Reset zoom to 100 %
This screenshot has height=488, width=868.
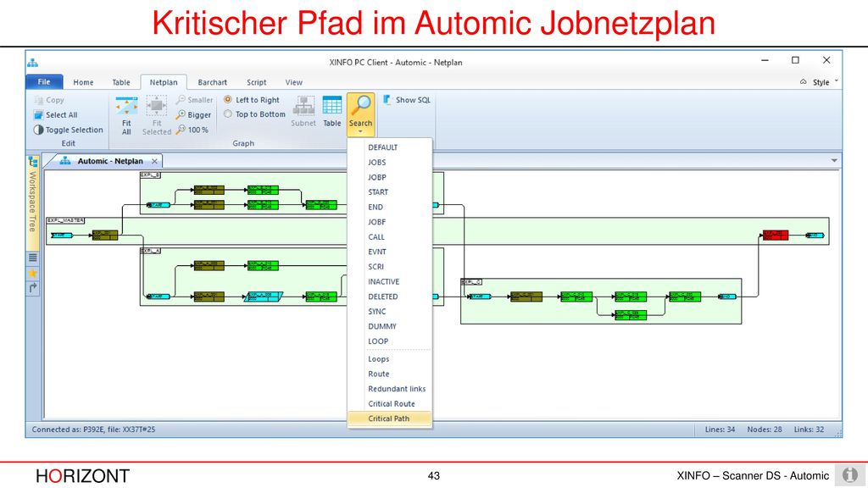[x=192, y=130]
